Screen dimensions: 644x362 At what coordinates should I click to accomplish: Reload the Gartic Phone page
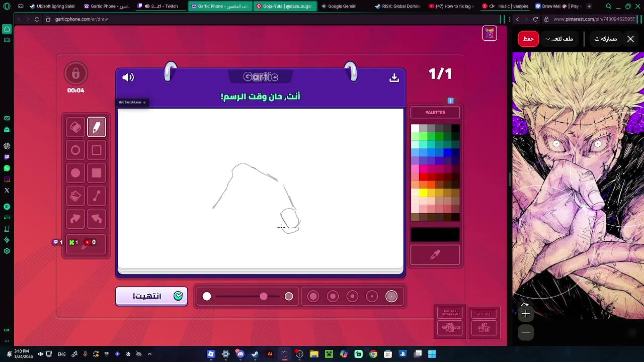(x=37, y=19)
